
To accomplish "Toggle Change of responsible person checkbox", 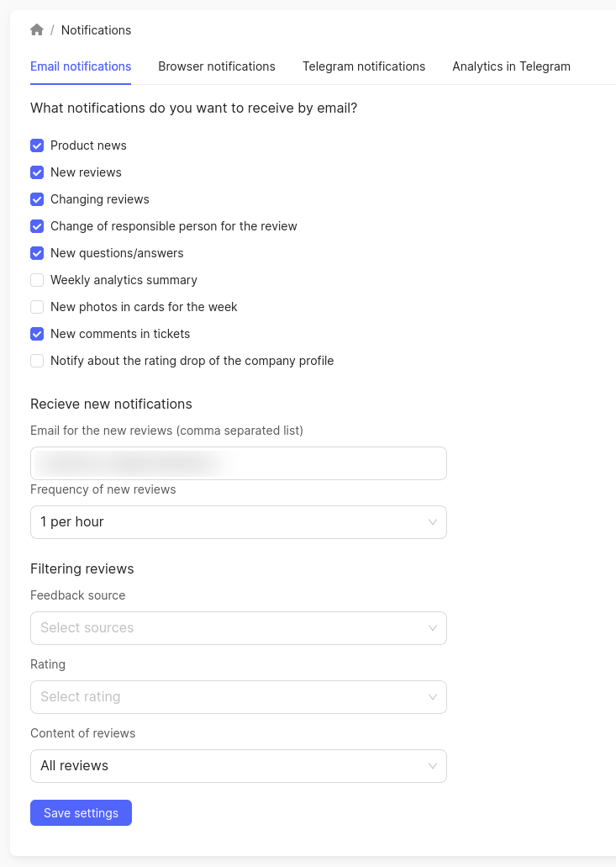I will coord(37,226).
